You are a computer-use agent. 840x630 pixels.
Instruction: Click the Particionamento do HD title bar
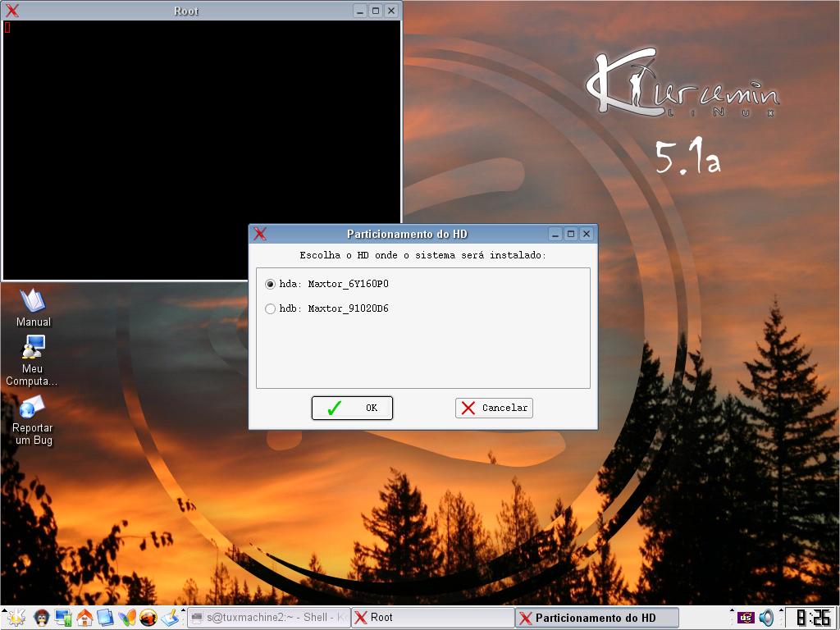[407, 234]
